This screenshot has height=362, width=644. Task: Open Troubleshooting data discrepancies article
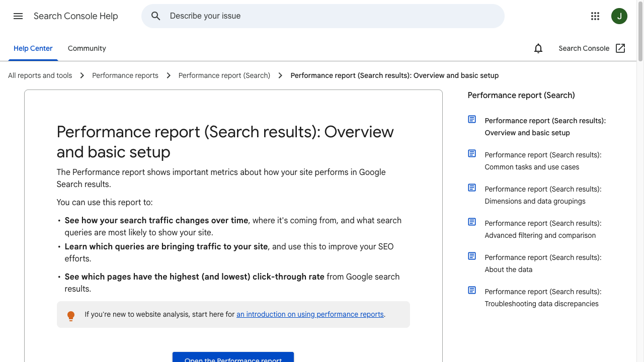543,298
